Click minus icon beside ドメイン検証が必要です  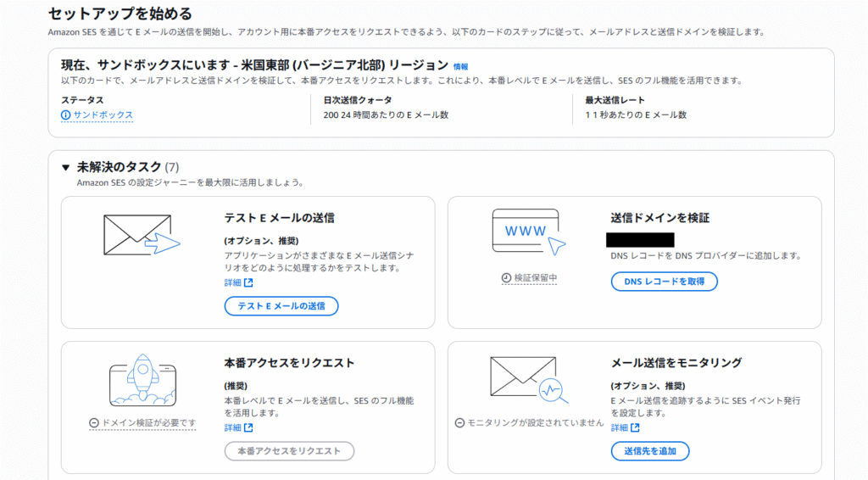(94, 423)
